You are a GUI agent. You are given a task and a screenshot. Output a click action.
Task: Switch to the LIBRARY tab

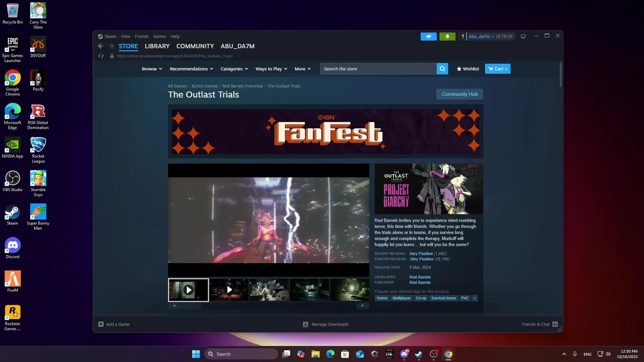pos(157,46)
